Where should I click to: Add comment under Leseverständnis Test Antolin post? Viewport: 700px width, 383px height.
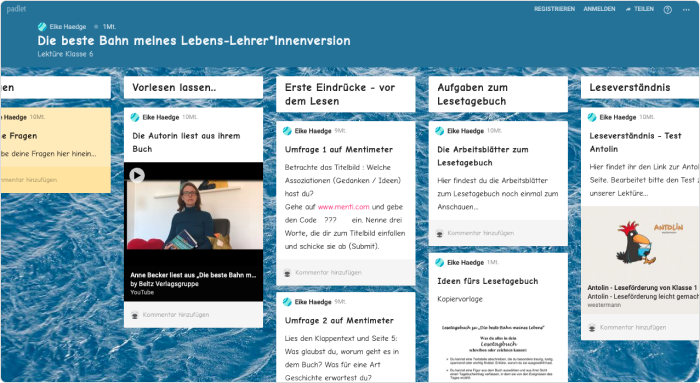click(633, 327)
